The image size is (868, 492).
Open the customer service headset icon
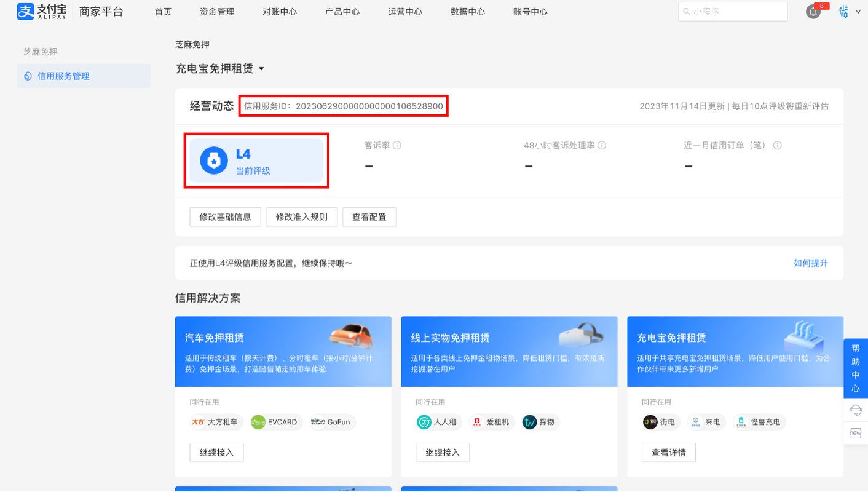[856, 409]
